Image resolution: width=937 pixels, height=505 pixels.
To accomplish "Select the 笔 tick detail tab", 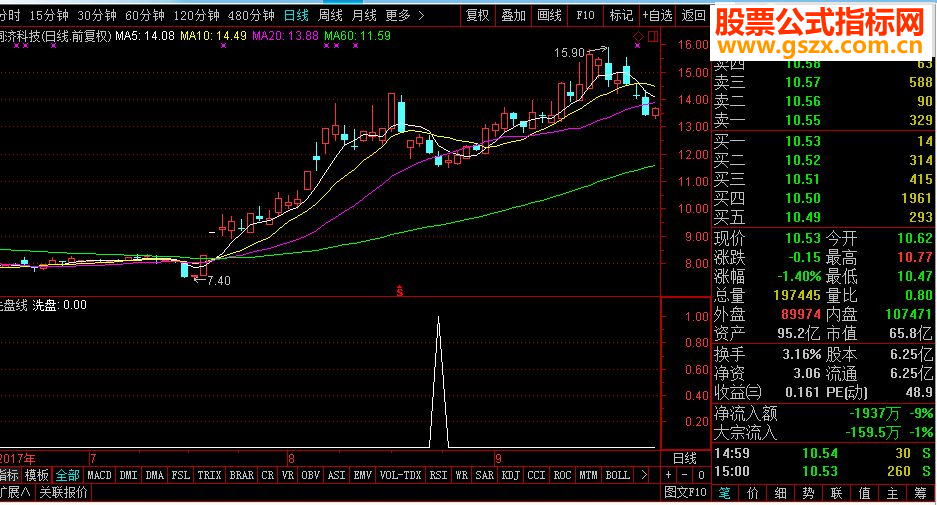I will tap(724, 494).
